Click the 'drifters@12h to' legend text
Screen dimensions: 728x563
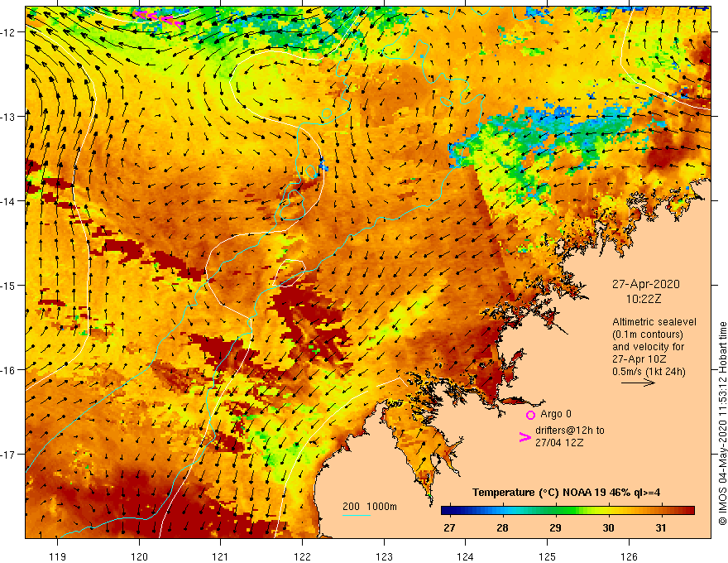(570, 431)
